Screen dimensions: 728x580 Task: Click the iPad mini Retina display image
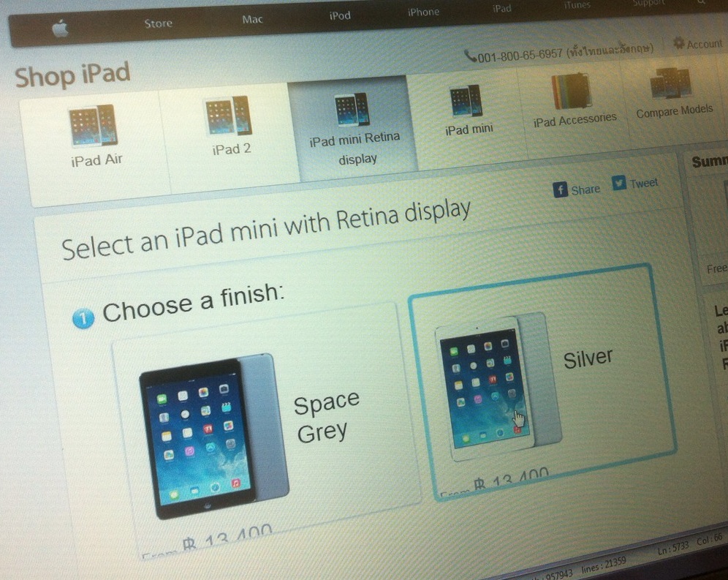(x=352, y=109)
